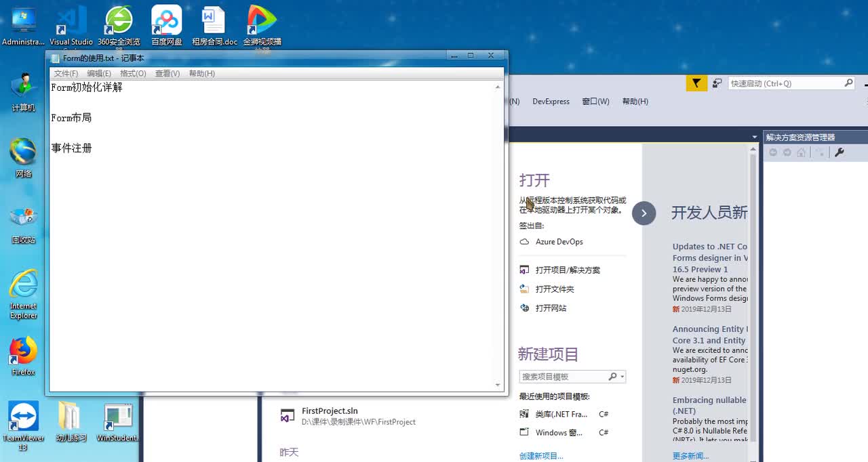This screenshot has height=462, width=868.
Task: Open the Baidu Netdisk desktop shortcut
Action: coord(166,27)
